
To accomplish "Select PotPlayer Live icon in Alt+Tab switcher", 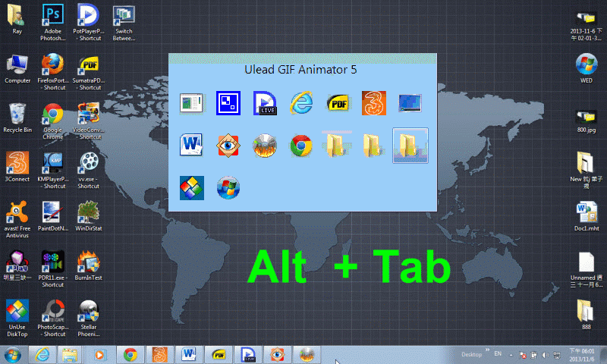I will click(x=265, y=103).
